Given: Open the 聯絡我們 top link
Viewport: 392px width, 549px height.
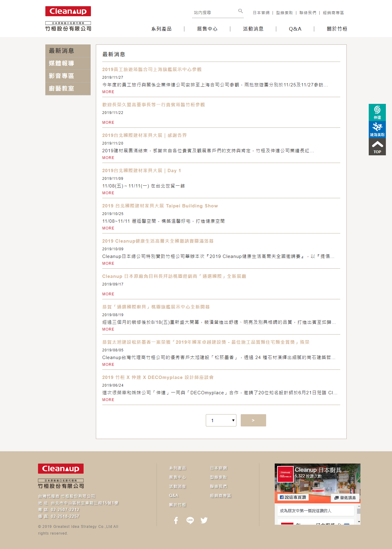Looking at the screenshot, I should [308, 13].
